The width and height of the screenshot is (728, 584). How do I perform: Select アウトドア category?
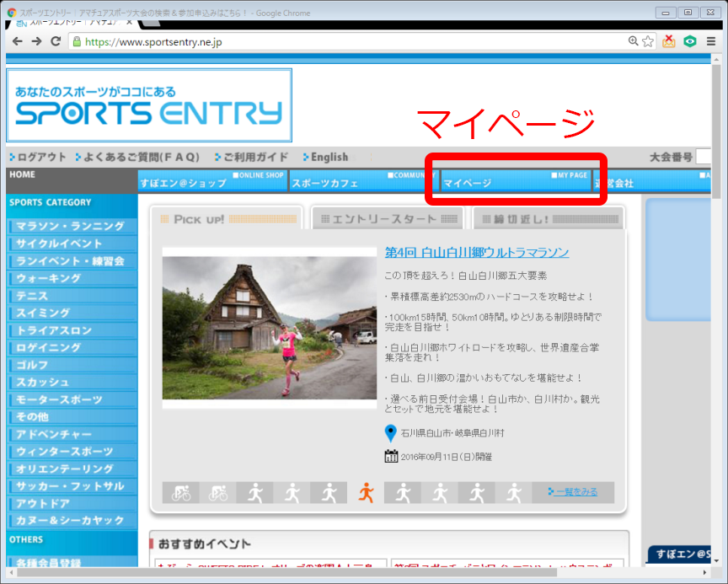pos(72,503)
